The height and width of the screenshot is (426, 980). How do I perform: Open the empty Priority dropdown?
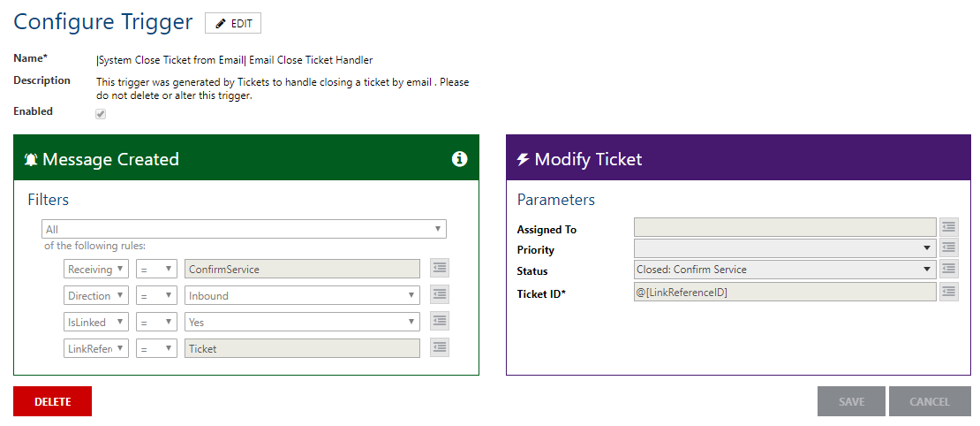[785, 248]
